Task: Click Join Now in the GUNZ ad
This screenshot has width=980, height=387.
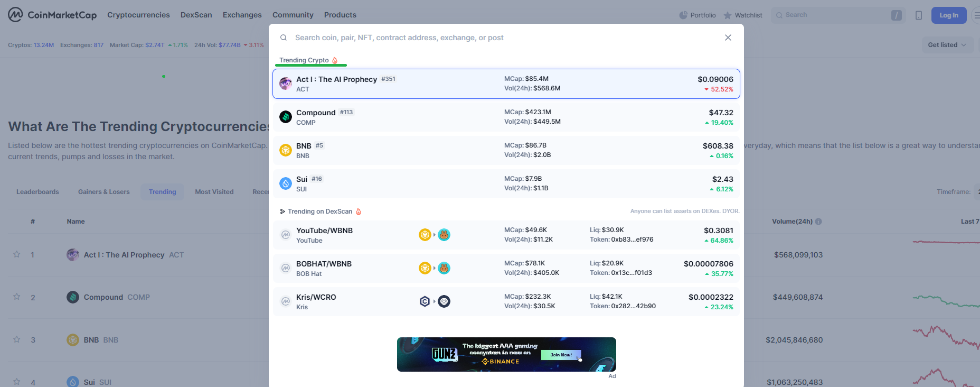Action: (x=561, y=355)
